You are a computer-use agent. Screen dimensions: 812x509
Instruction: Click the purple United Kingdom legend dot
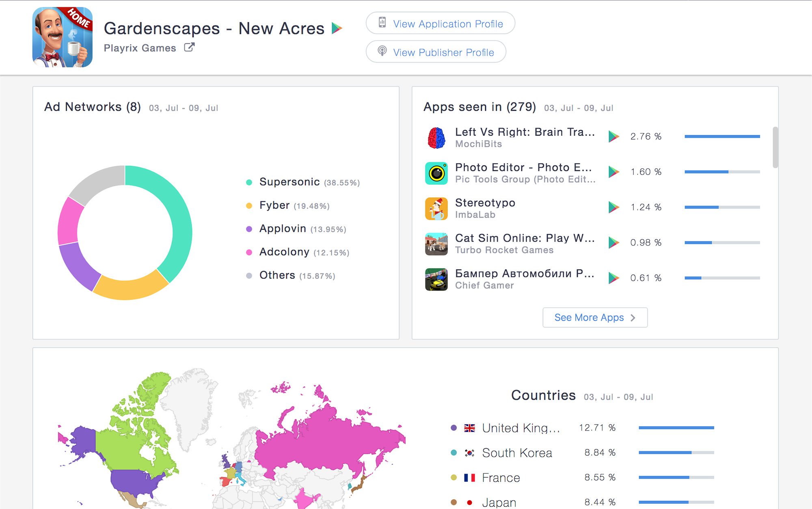coord(454,428)
